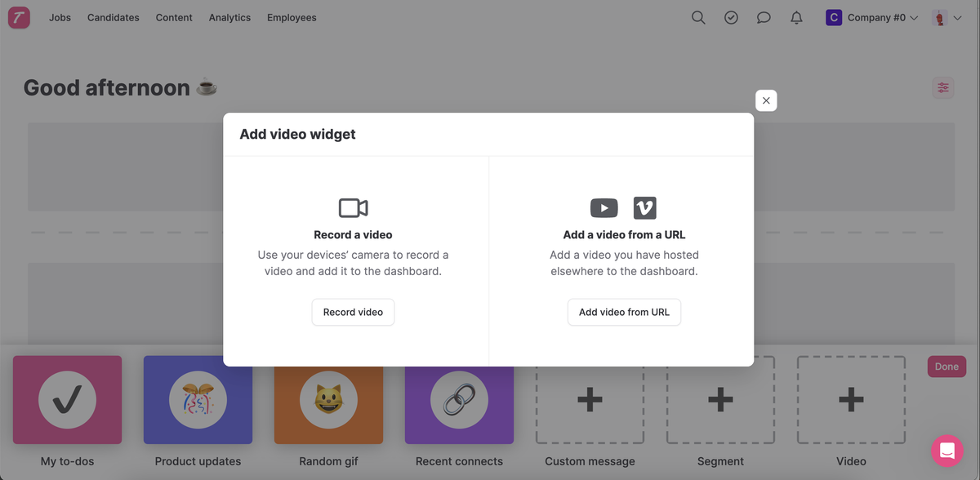Image resolution: width=980 pixels, height=480 pixels.
Task: Open the chat messages bubble icon
Action: tap(764, 17)
